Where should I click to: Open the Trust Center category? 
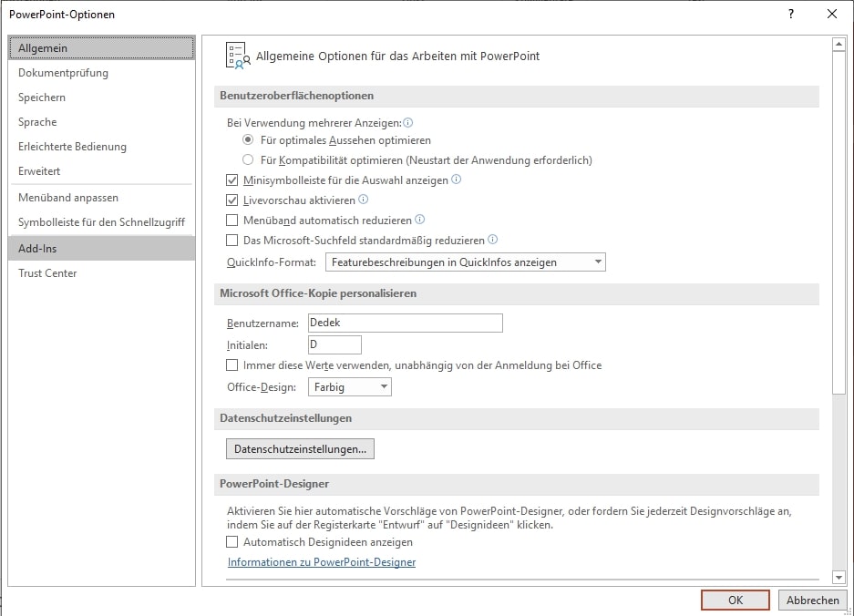(47, 273)
